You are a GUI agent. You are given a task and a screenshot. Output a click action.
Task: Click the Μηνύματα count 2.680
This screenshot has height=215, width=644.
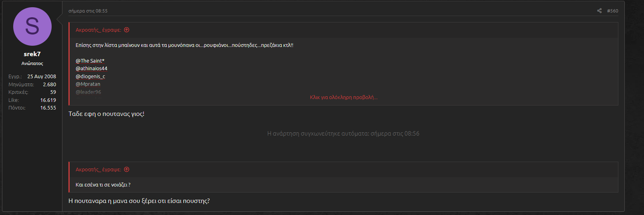(x=49, y=85)
